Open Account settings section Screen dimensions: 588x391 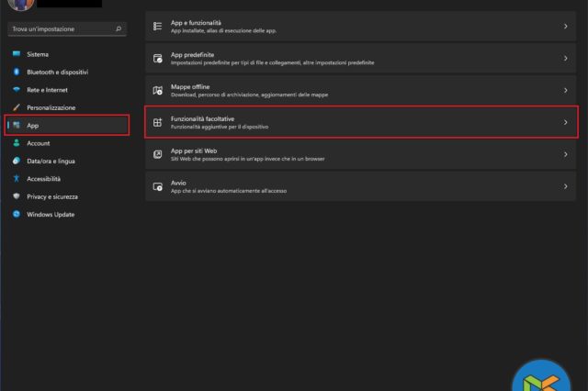[67, 143]
